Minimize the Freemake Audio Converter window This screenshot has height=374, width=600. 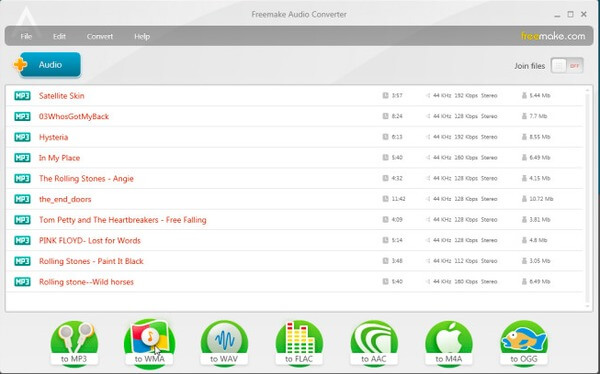[557, 15]
